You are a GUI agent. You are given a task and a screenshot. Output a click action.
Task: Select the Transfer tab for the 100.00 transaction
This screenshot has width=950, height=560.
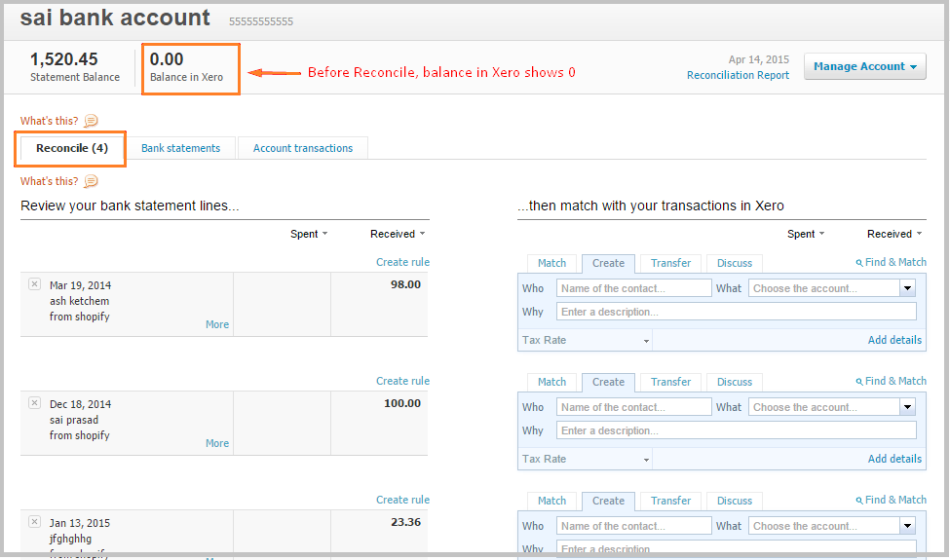(670, 382)
